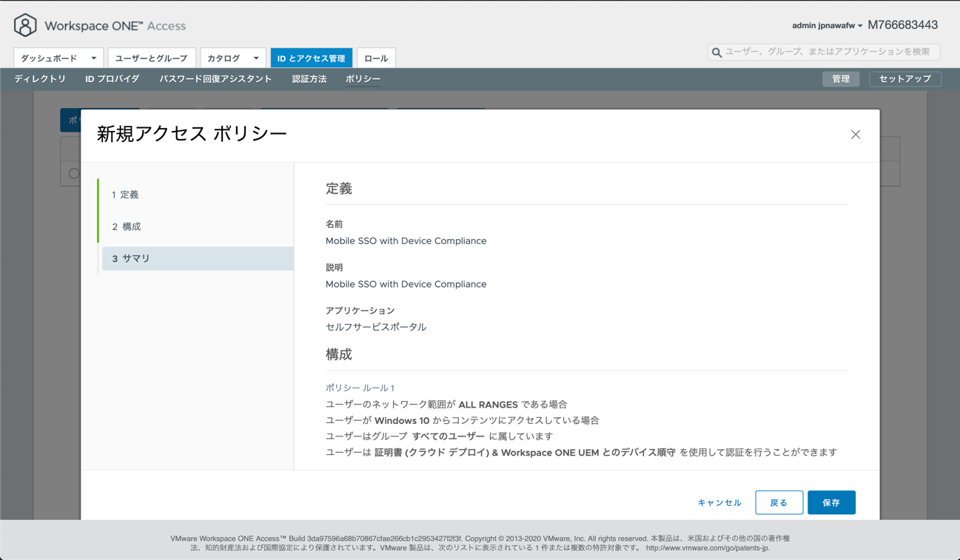The height and width of the screenshot is (560, 960).
Task: Click the セルフサービスポータル application text
Action: 376,327
